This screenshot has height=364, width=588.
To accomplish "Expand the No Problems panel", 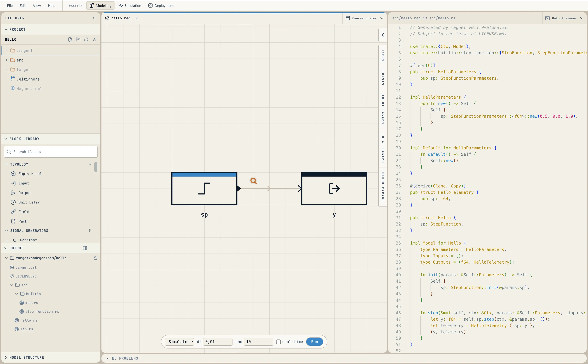I will (107, 359).
